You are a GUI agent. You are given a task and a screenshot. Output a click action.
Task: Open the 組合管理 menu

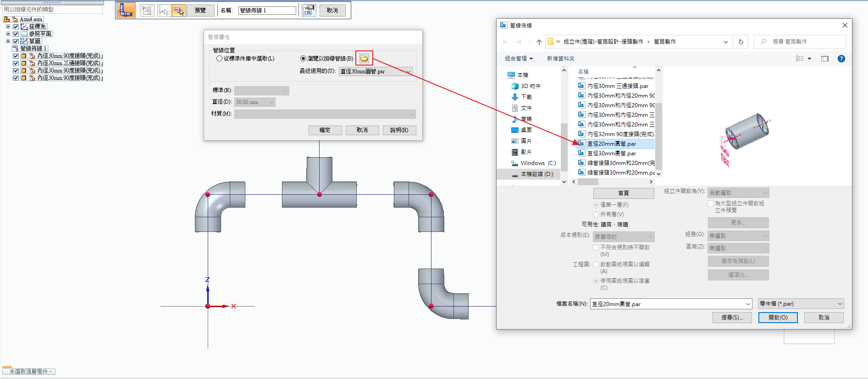[519, 59]
